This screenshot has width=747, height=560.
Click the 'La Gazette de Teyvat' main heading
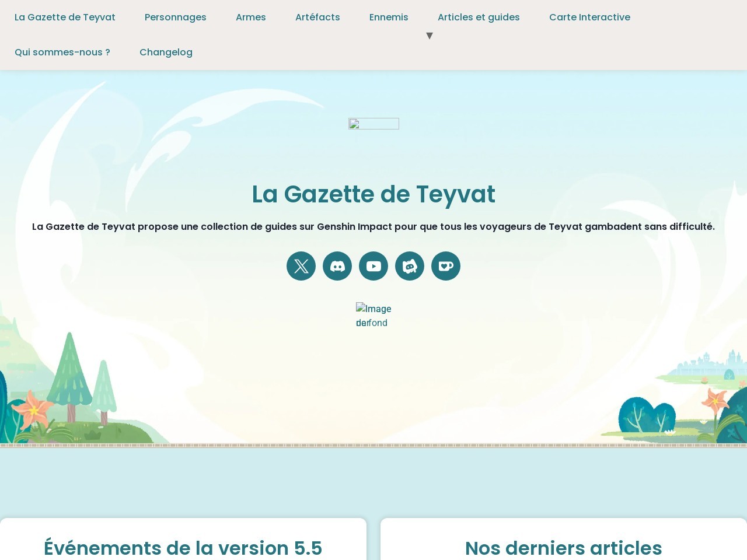pyautogui.click(x=373, y=194)
